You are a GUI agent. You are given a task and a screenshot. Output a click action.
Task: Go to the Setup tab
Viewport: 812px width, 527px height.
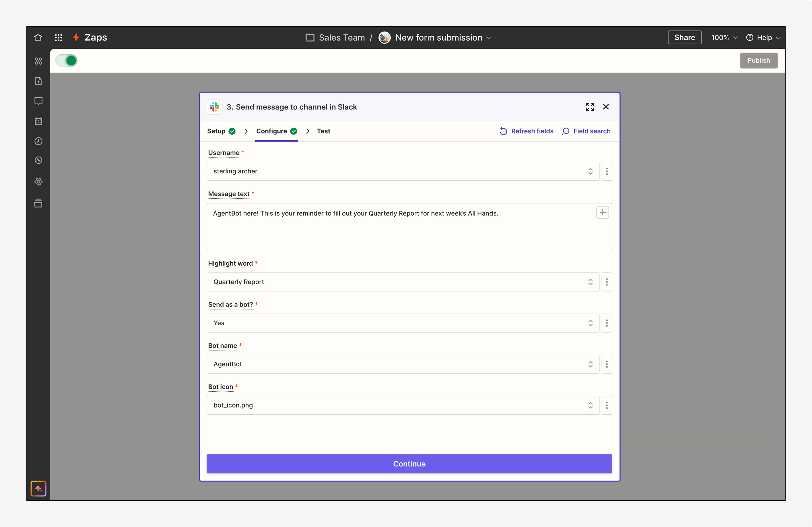[216, 131]
